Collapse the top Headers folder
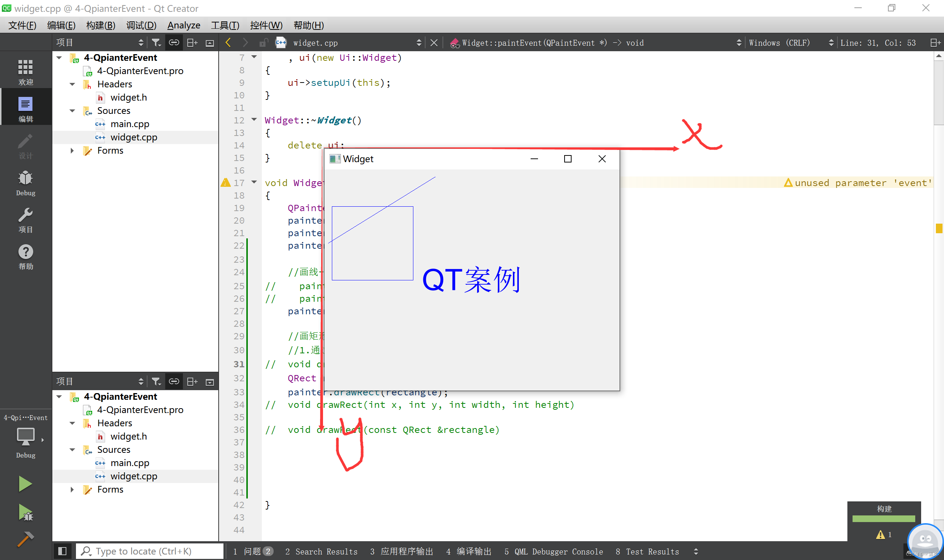944x560 pixels. pos(72,84)
